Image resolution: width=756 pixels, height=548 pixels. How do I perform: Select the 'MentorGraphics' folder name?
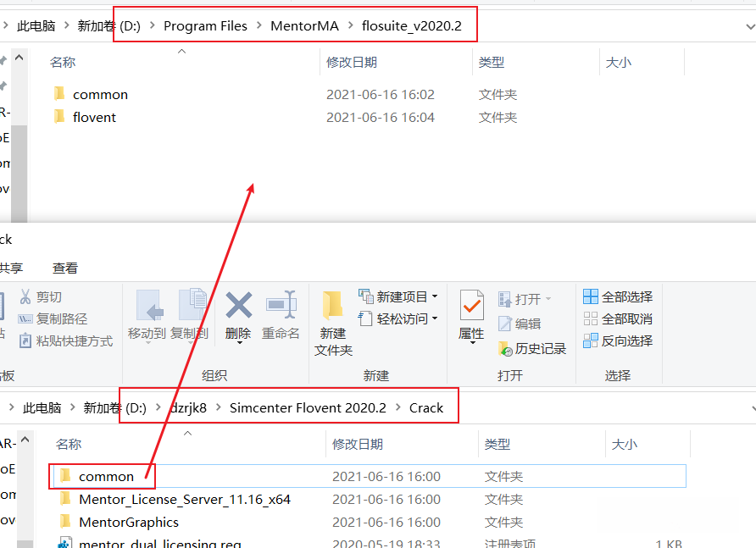click(129, 522)
